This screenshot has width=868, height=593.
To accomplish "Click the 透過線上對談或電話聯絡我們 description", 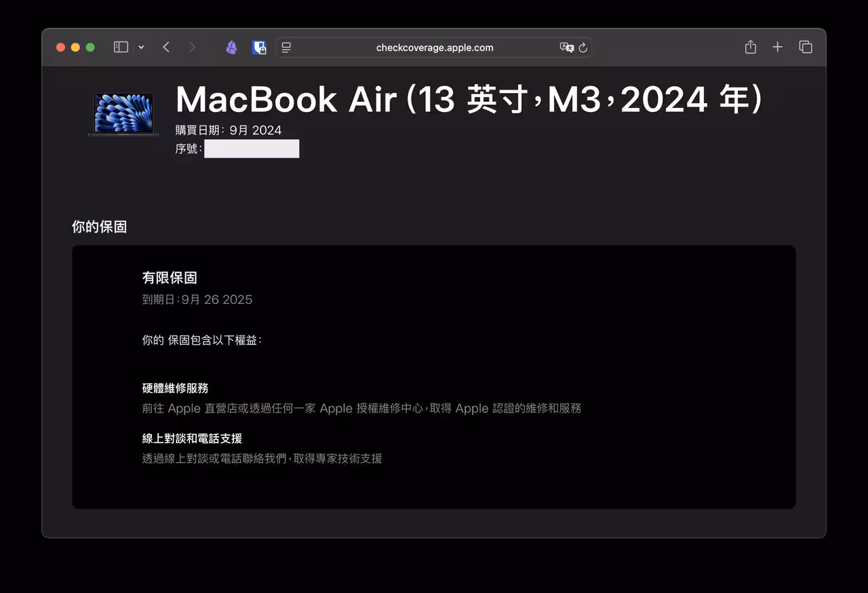I will point(262,459).
